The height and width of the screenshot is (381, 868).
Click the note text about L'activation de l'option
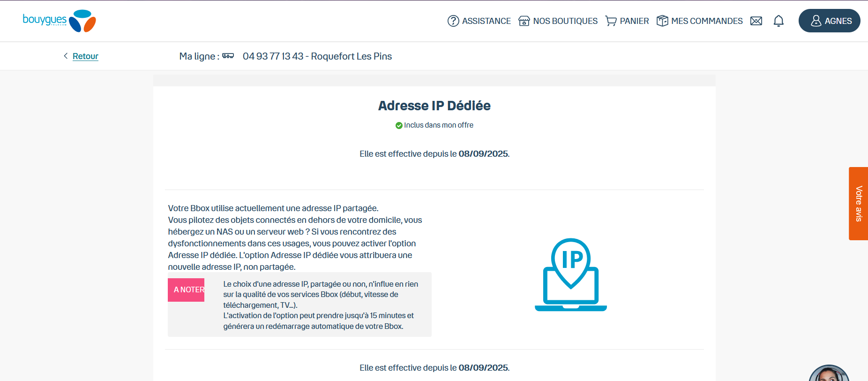tap(318, 321)
